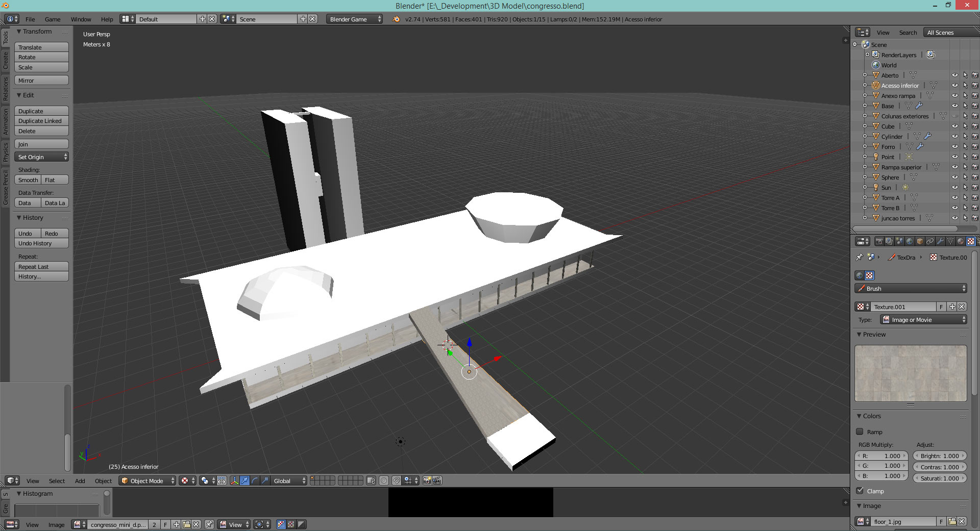Open the Scene properties tab icon
980x531 pixels.
pos(899,241)
